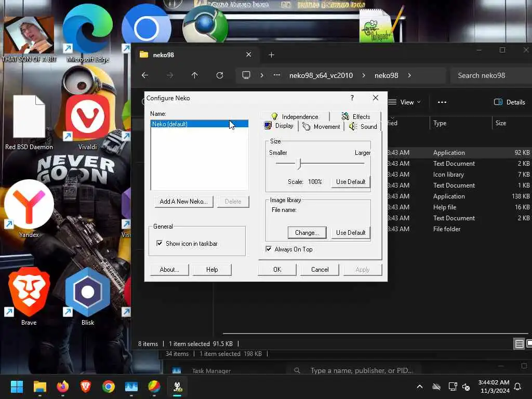
Task: Select Neko (default) in the Name list
Action: pyautogui.click(x=199, y=124)
